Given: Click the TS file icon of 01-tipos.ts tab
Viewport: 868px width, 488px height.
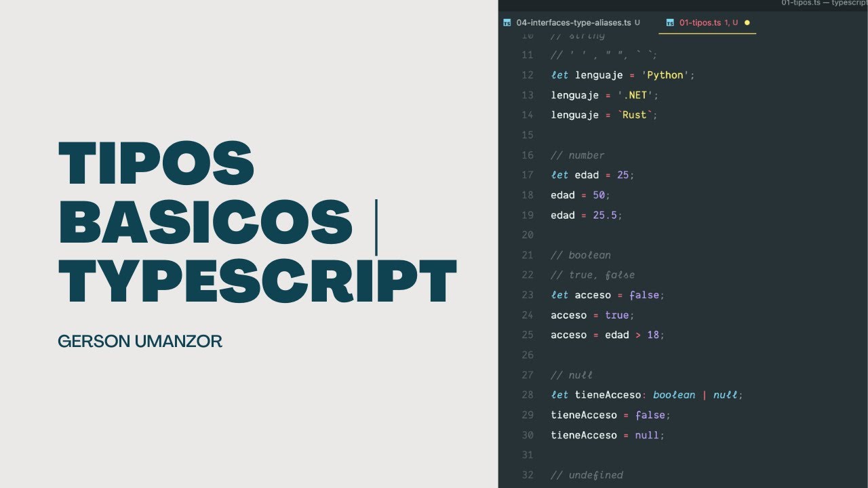Looking at the screenshot, I should [670, 22].
